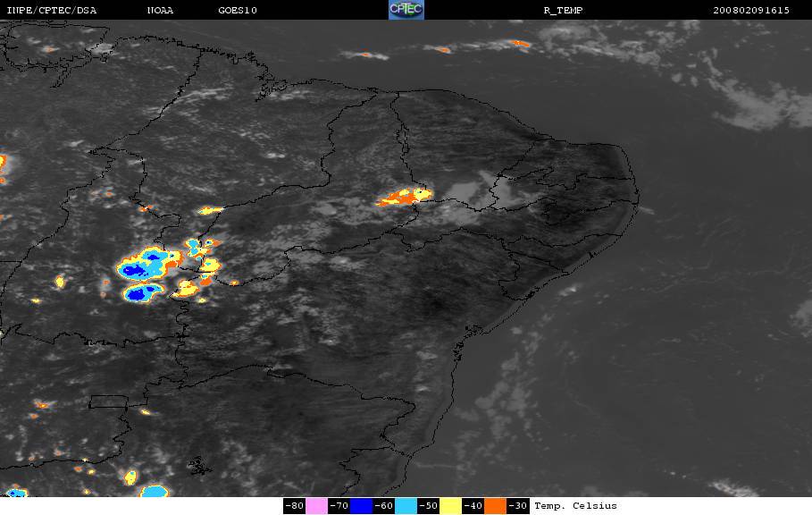This screenshot has width=812, height=515.
Task: Click the -30 legend value
Action: pos(518,506)
